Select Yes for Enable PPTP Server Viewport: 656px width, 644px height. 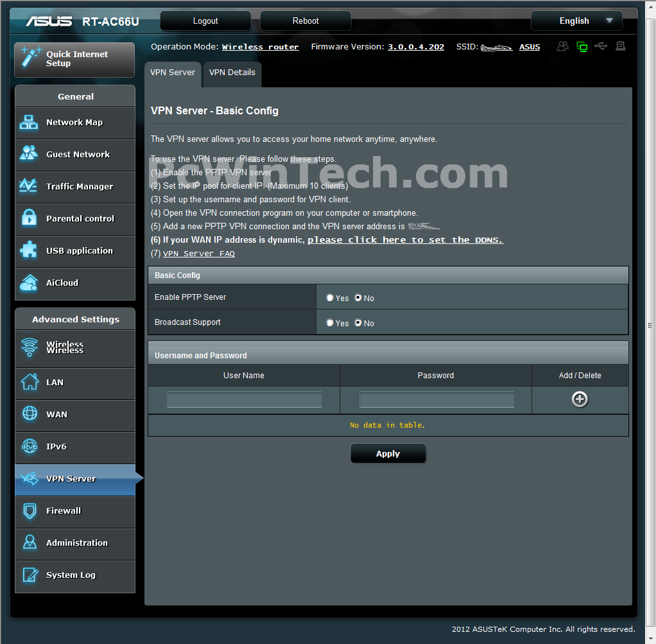click(x=330, y=297)
